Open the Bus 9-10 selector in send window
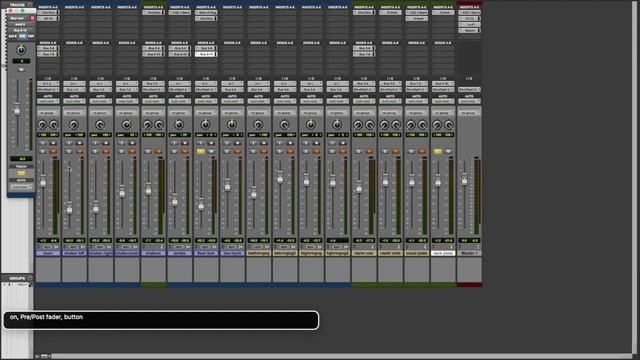This screenshot has width=640, height=360. [20, 30]
